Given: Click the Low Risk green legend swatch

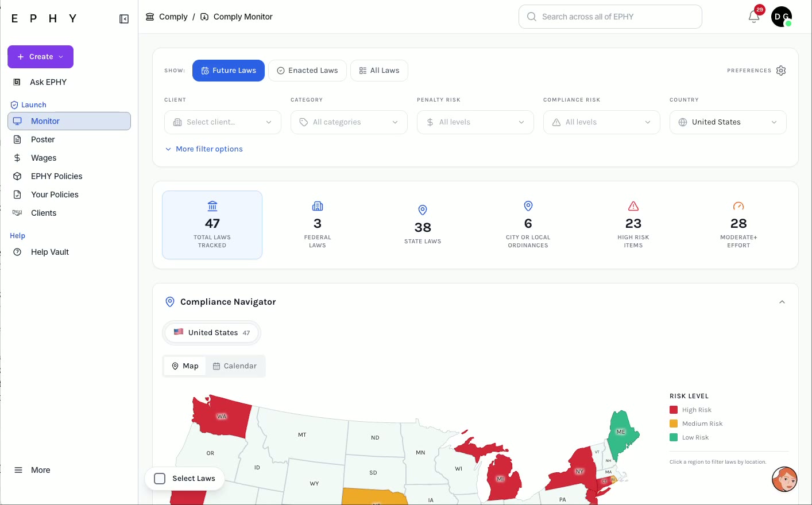Looking at the screenshot, I should (x=674, y=437).
